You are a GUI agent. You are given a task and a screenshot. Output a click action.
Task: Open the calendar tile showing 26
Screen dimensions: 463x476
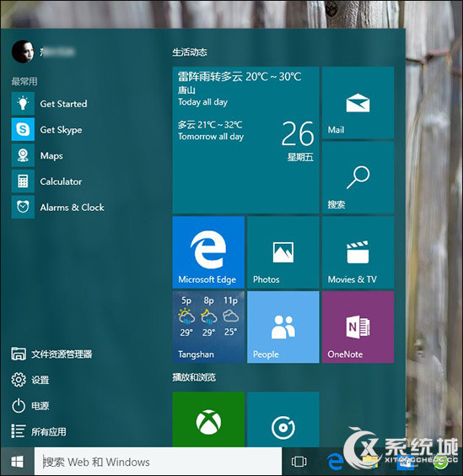[x=245, y=140]
